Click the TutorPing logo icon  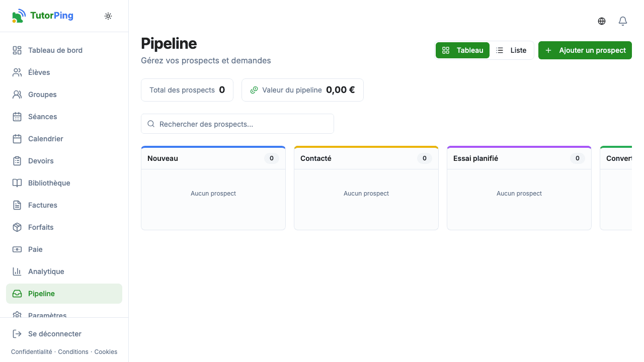coord(19,16)
